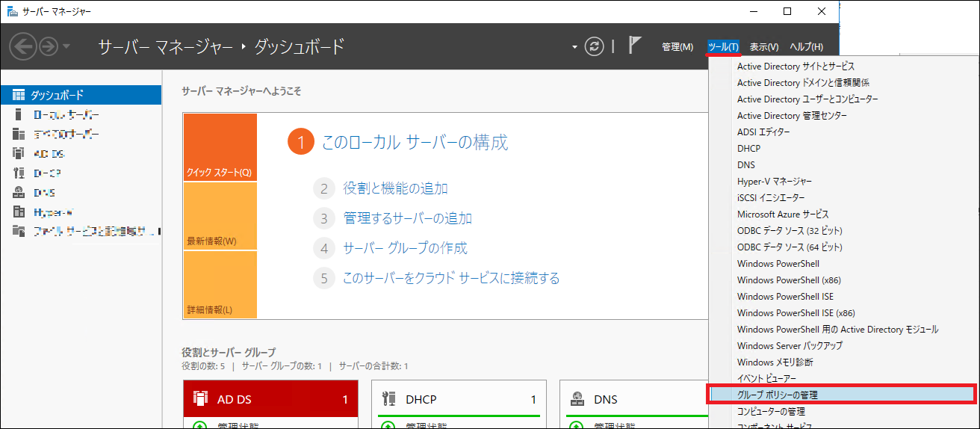Select the AD DS icon in sidebar

point(19,153)
